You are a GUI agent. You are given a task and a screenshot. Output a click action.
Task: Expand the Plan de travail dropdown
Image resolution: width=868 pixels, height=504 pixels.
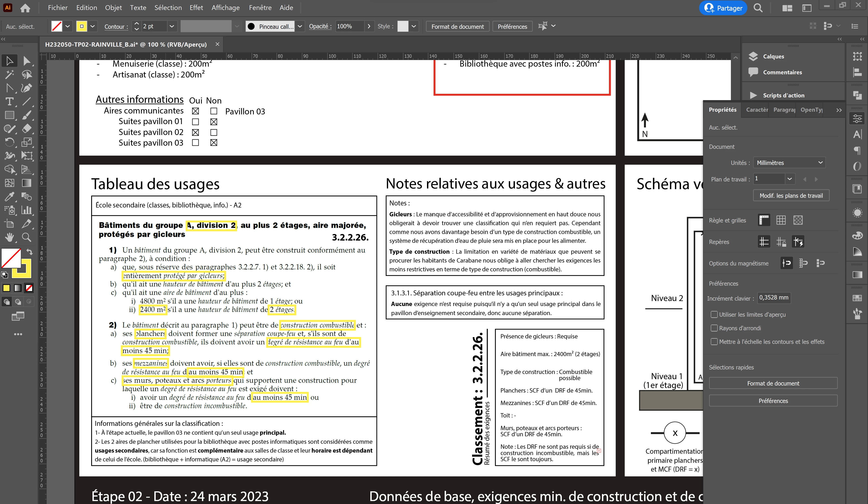[x=789, y=179]
